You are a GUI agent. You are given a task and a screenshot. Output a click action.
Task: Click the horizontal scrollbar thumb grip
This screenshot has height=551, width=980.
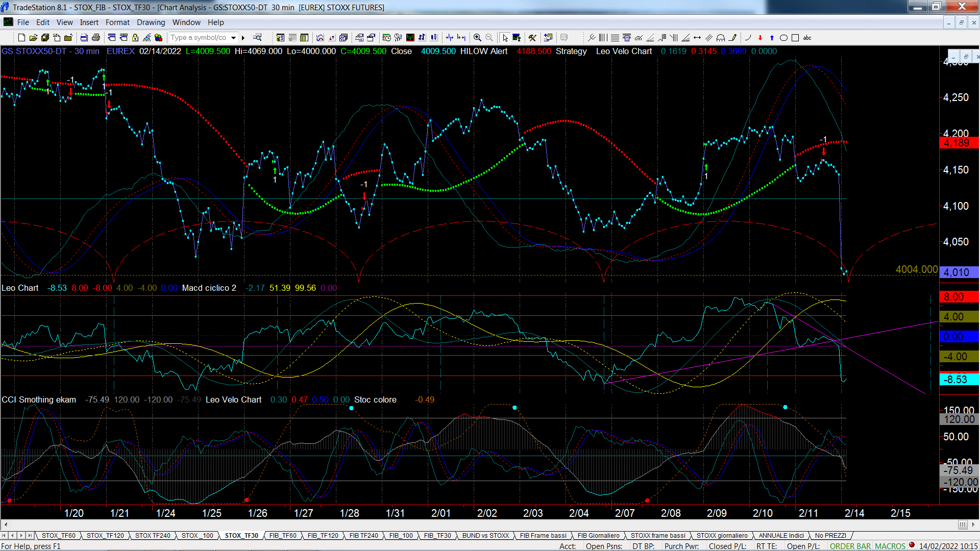(x=962, y=524)
